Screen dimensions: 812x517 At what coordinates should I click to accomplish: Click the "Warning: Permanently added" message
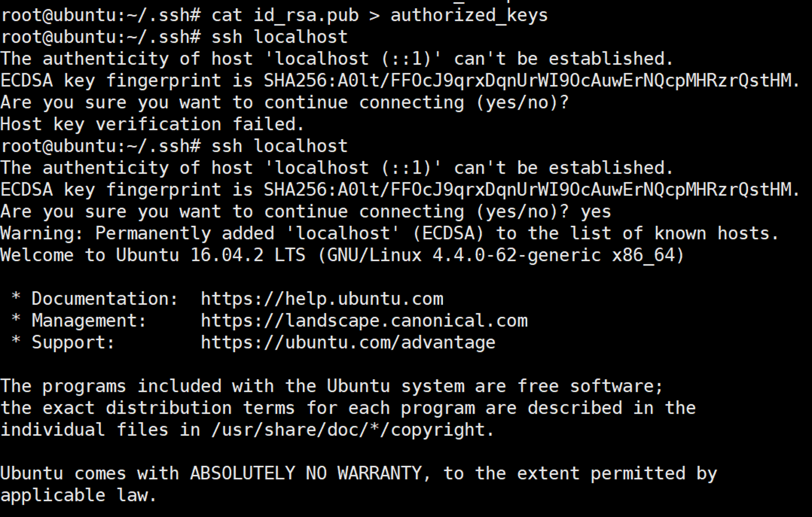click(x=137, y=234)
